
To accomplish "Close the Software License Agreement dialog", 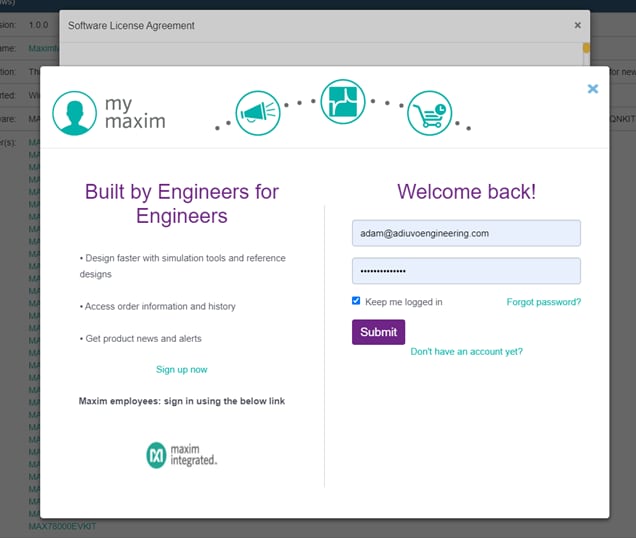I will [x=577, y=25].
